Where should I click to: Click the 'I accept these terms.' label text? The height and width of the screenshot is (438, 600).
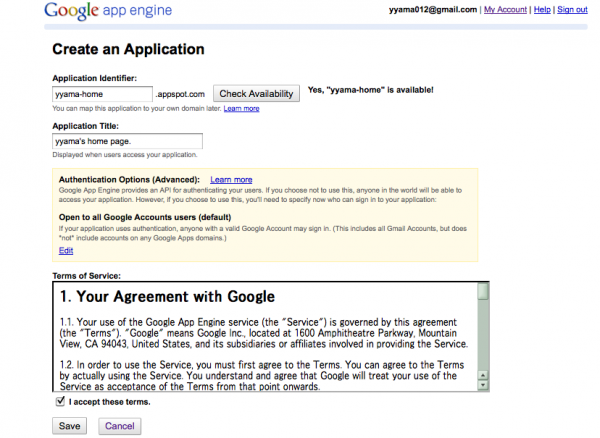(109, 402)
